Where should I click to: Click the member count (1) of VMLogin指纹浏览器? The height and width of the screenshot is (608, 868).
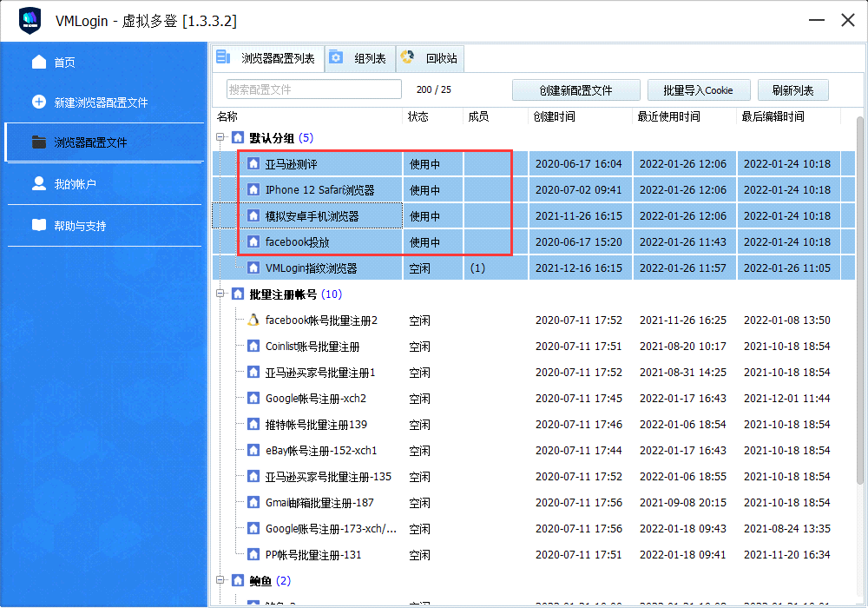coord(477,268)
